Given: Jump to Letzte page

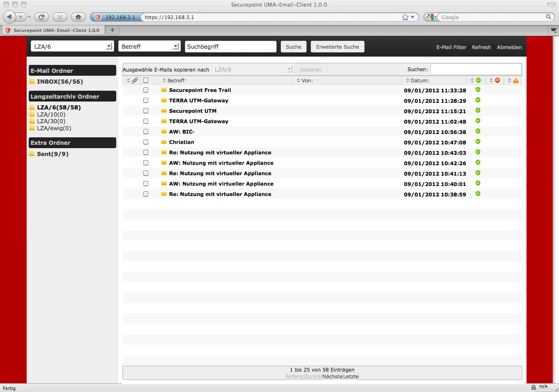Looking at the screenshot, I should 351,376.
